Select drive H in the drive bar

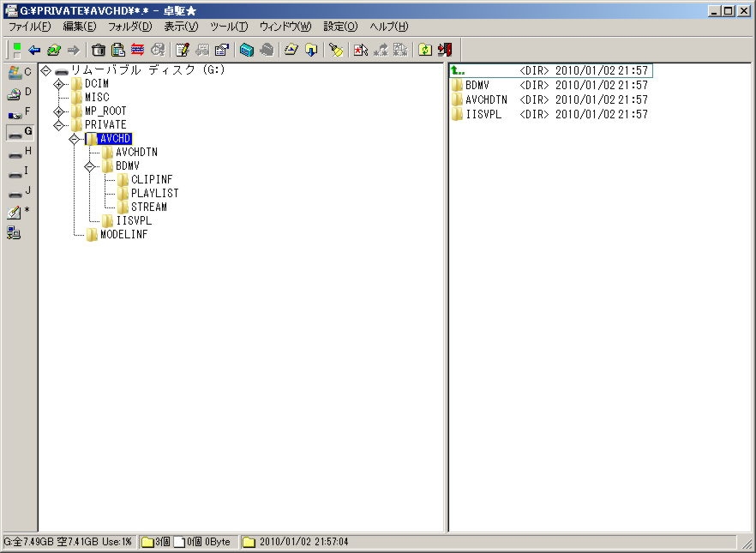click(x=19, y=152)
